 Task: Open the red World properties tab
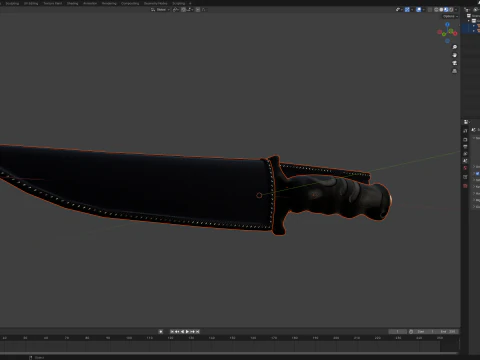click(x=465, y=168)
